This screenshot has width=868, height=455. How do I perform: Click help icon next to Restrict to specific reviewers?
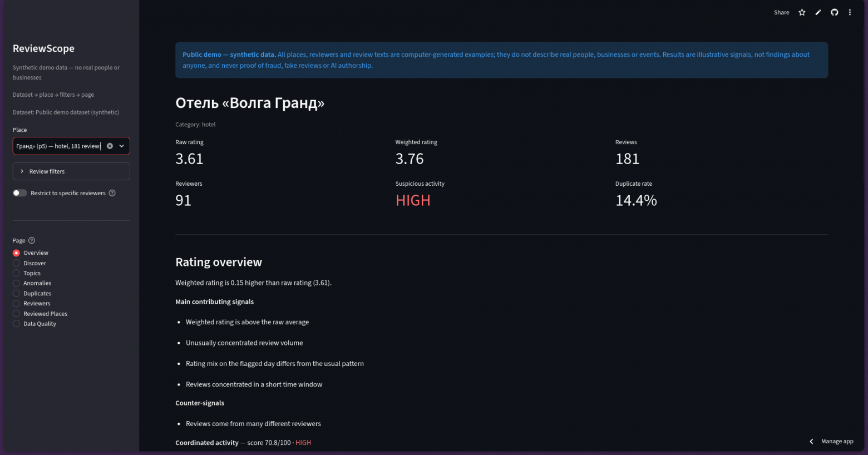tap(112, 193)
